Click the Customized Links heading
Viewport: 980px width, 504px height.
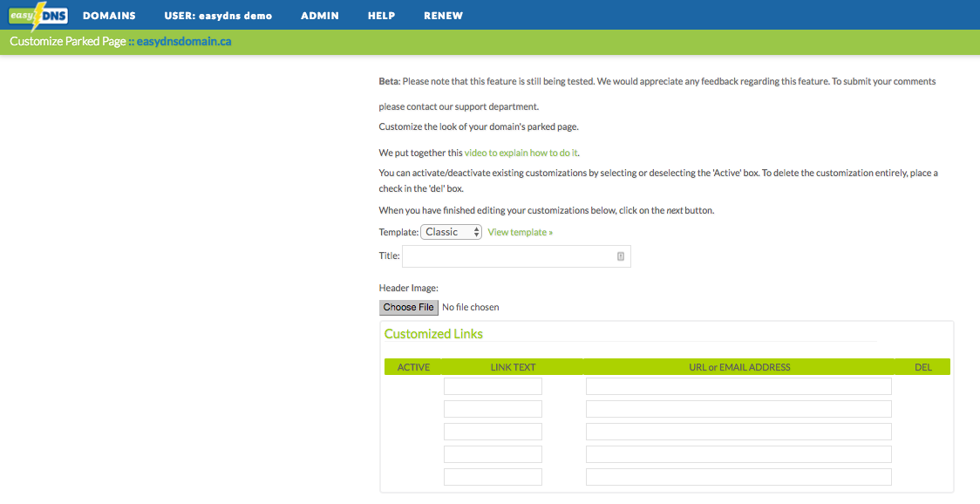pos(433,334)
